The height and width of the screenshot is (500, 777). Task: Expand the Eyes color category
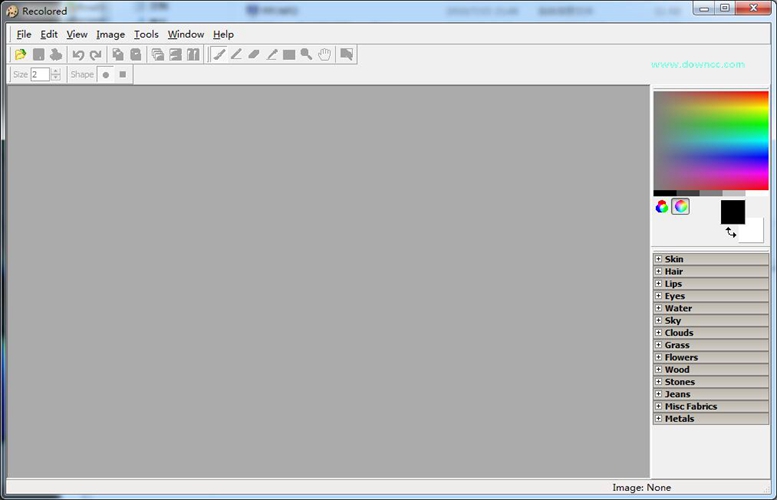coord(658,296)
